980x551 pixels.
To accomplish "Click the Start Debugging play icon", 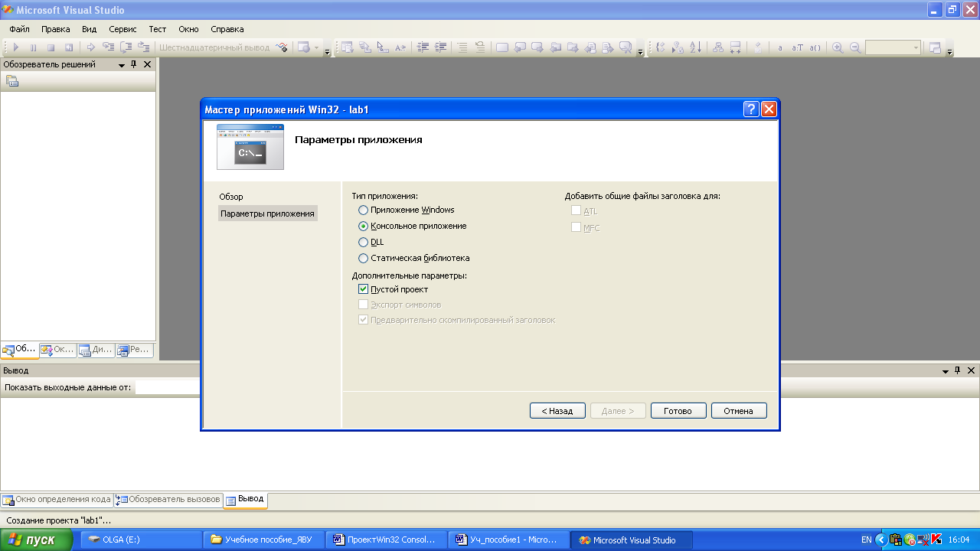I will (x=16, y=47).
